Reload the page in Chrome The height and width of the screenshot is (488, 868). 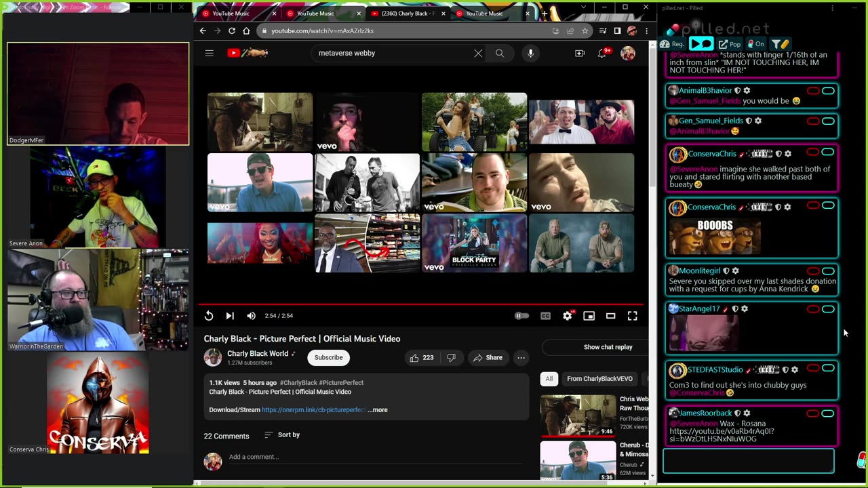(232, 30)
